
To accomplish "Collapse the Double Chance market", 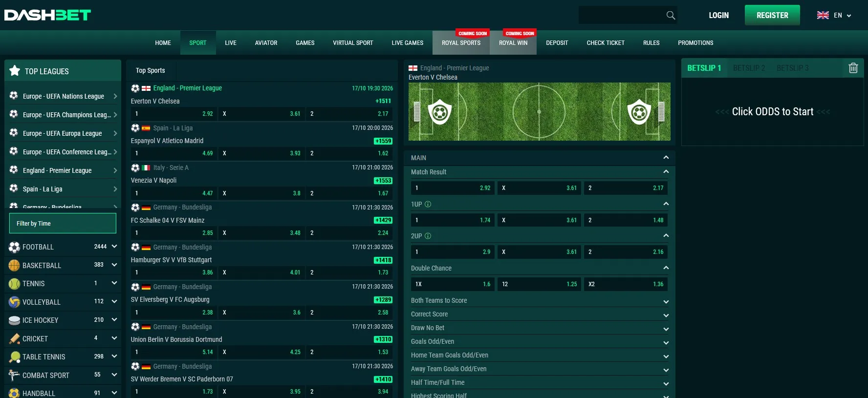I will [666, 268].
